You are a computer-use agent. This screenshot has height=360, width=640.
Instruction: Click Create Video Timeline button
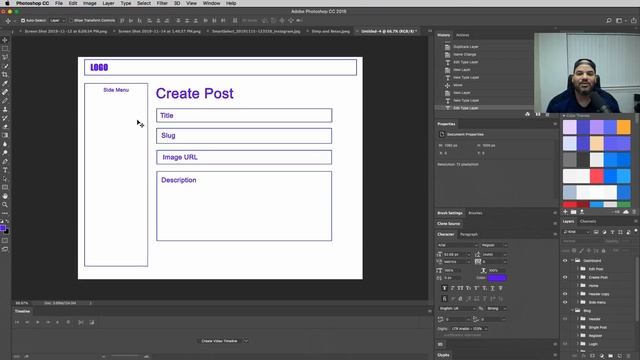pos(219,341)
